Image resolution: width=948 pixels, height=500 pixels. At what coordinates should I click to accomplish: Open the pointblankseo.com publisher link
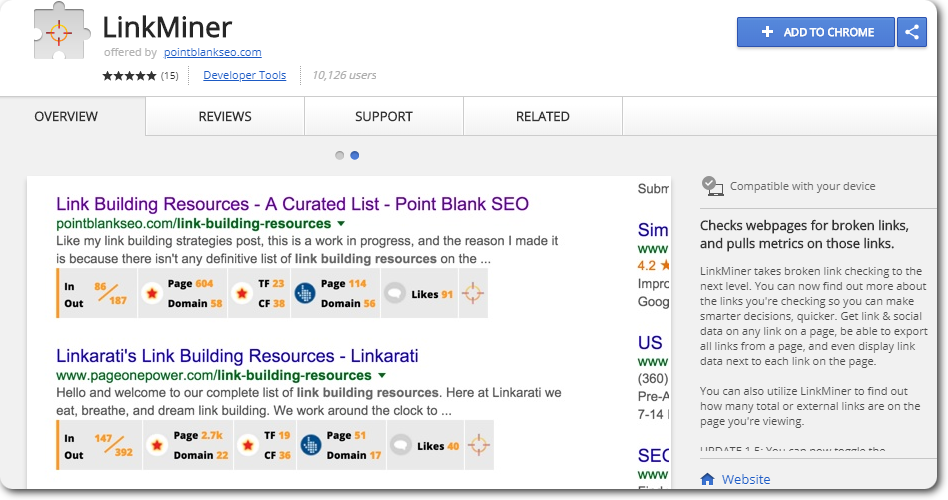point(213,53)
